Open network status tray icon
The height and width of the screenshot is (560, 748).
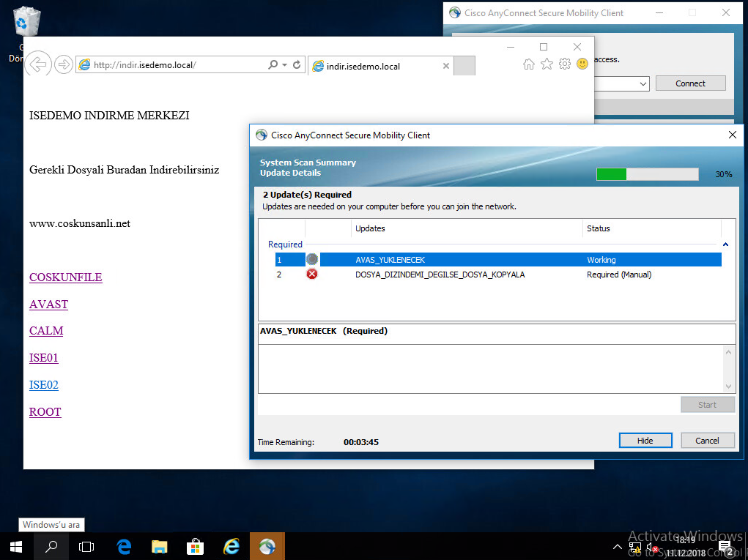(x=635, y=548)
